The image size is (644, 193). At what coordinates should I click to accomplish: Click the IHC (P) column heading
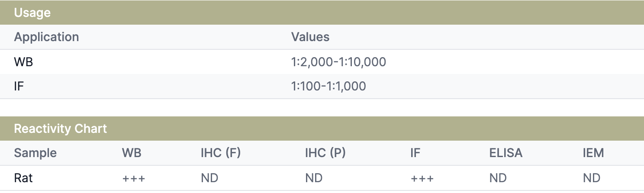pyautogui.click(x=325, y=153)
